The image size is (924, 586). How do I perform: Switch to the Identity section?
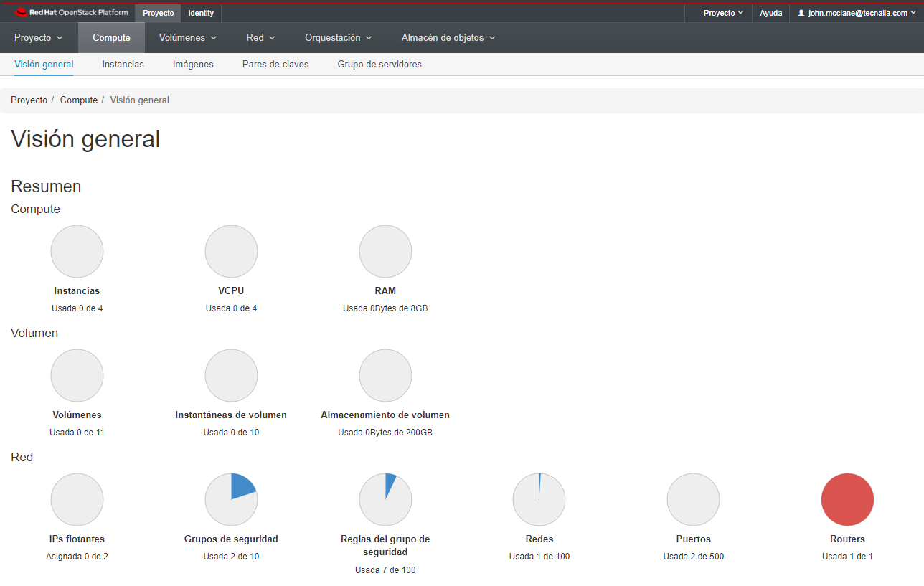pos(201,12)
